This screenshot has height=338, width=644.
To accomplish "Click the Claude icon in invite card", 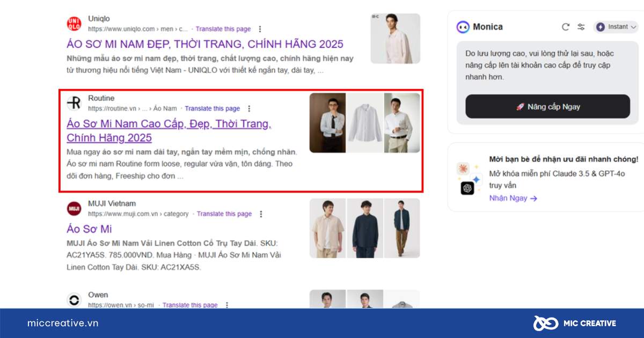I will click(464, 168).
